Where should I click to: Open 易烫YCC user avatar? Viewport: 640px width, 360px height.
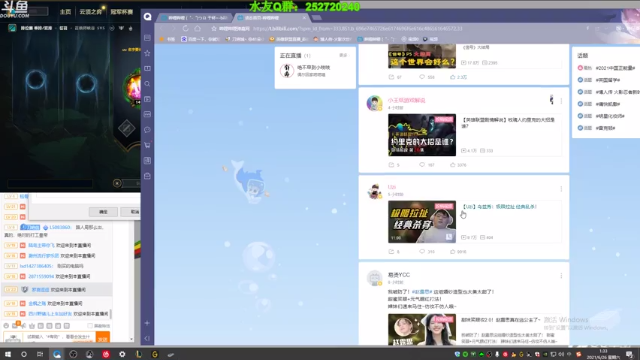[374, 278]
